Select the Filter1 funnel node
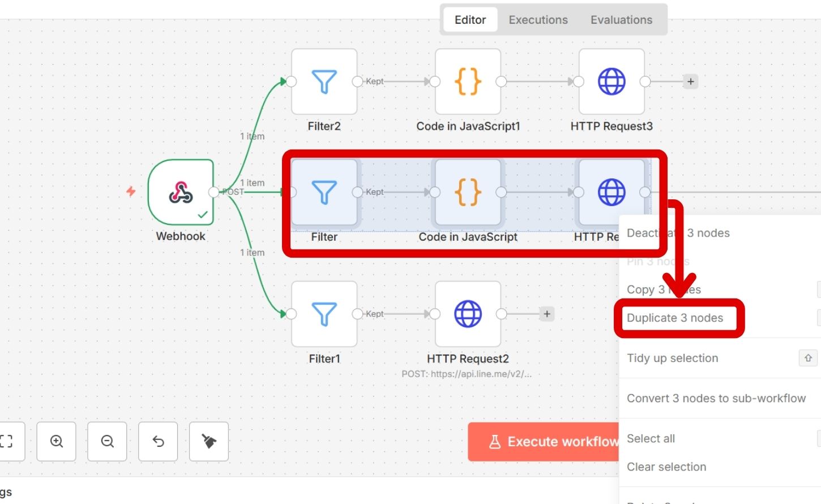 324,314
